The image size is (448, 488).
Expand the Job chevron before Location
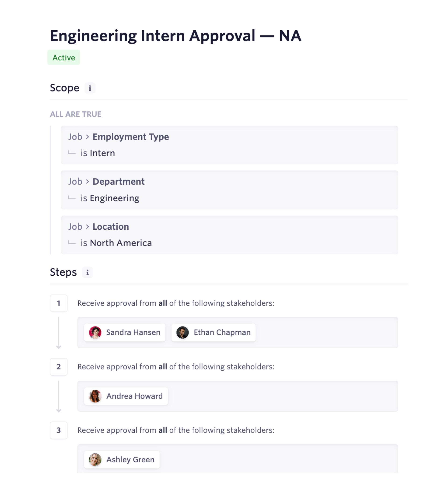(87, 227)
